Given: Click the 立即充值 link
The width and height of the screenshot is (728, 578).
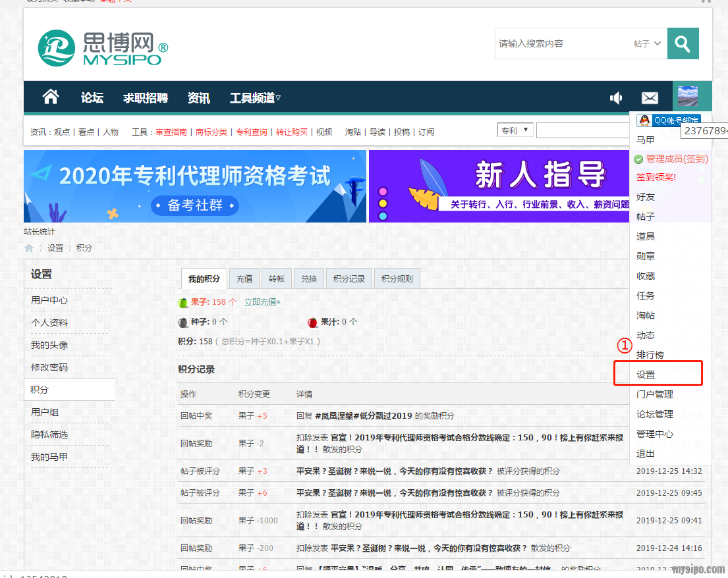Looking at the screenshot, I should click(262, 302).
